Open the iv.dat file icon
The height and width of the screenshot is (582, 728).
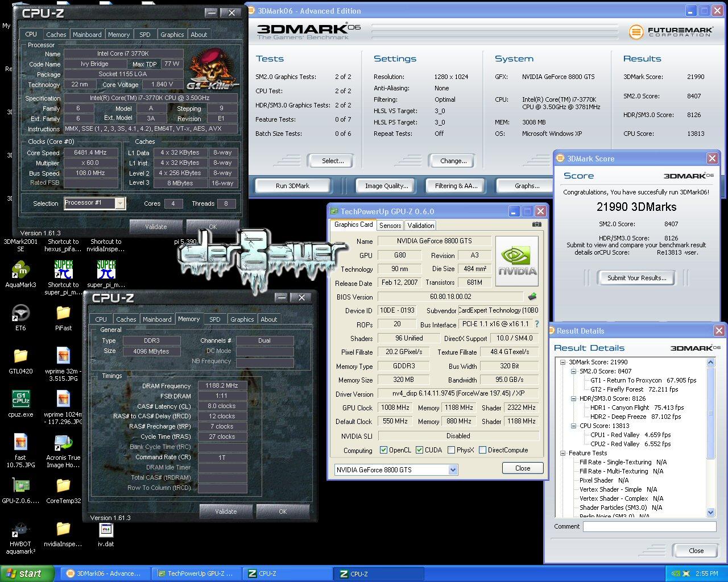coord(106,529)
